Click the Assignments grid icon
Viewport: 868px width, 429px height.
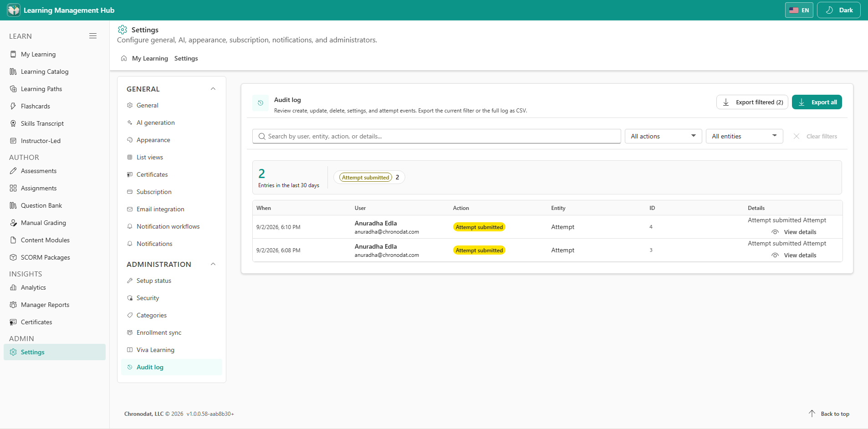point(13,188)
